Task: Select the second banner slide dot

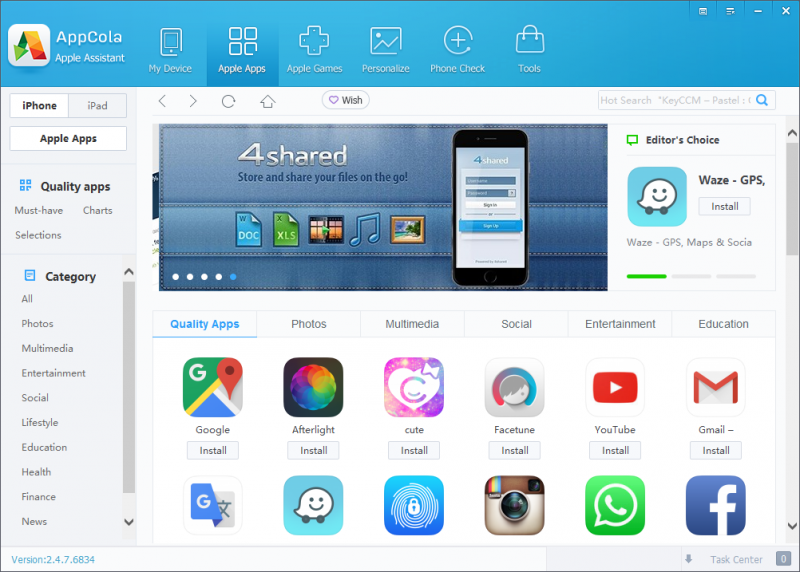Action: tap(190, 277)
